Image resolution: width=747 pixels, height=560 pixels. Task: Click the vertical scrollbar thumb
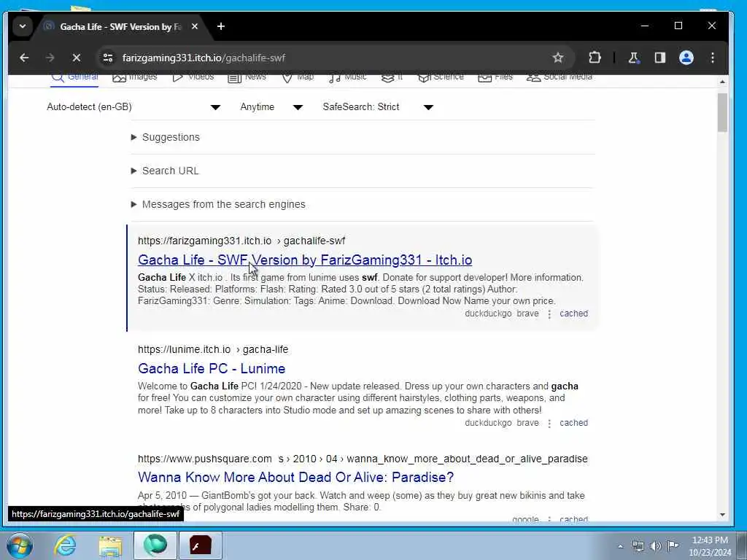click(x=722, y=112)
